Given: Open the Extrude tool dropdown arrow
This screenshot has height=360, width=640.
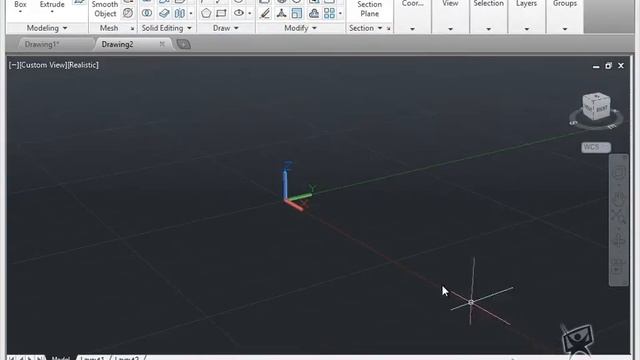Looking at the screenshot, I should point(52,12).
